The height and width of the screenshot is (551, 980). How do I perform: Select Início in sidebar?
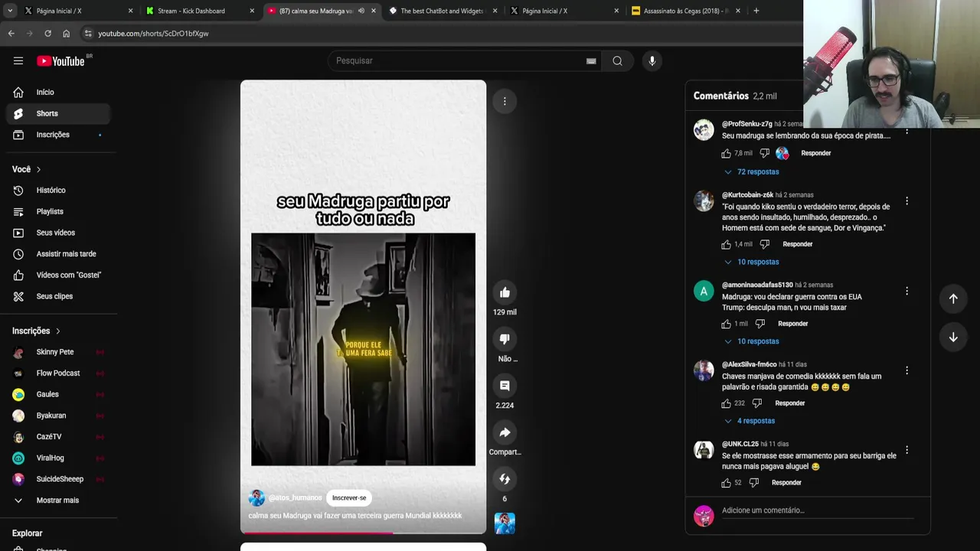pyautogui.click(x=58, y=92)
